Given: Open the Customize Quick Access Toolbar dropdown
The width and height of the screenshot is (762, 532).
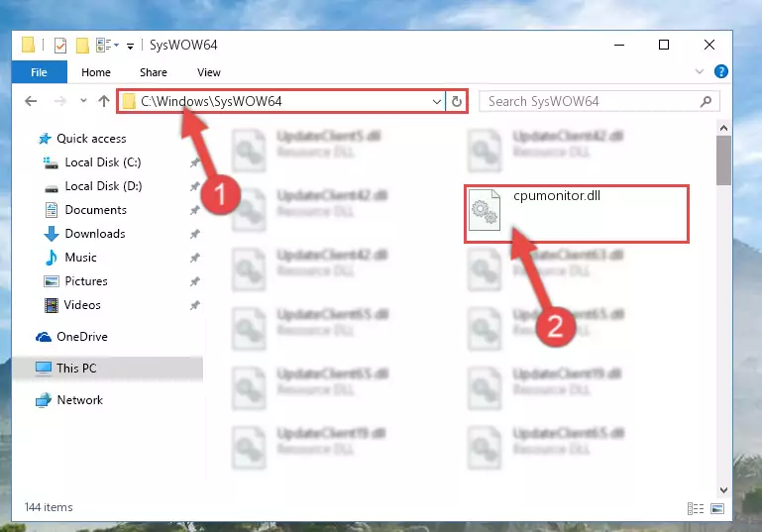Looking at the screenshot, I should click(130, 47).
